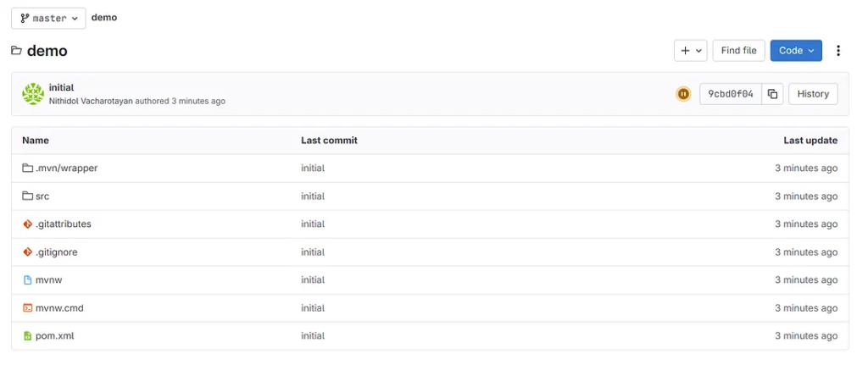The height and width of the screenshot is (365, 868).
Task: Open the .gitignore file
Action: 56,252
